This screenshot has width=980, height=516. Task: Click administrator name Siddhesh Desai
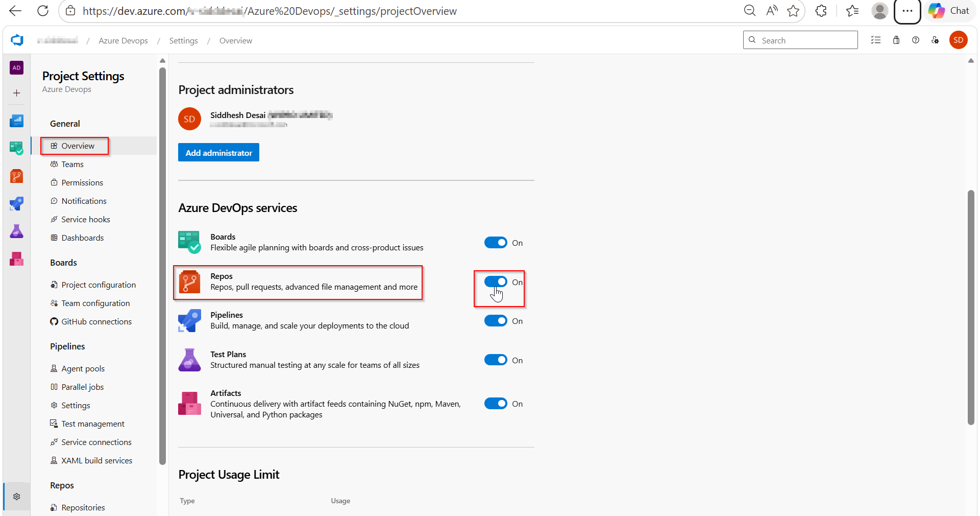click(238, 115)
